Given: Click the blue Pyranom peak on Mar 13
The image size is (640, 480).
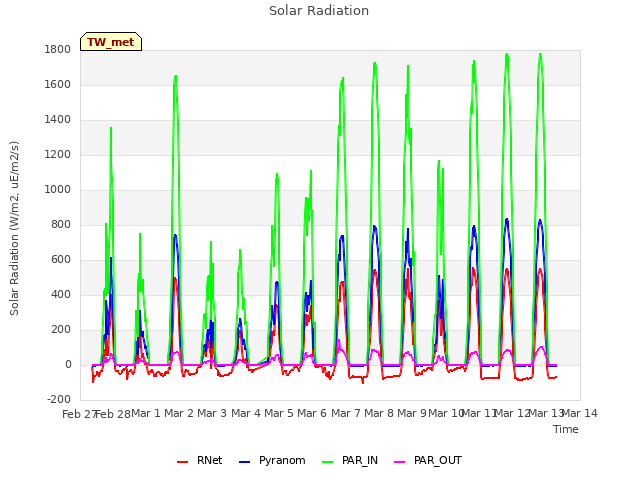Looking at the screenshot, I should [540, 220].
